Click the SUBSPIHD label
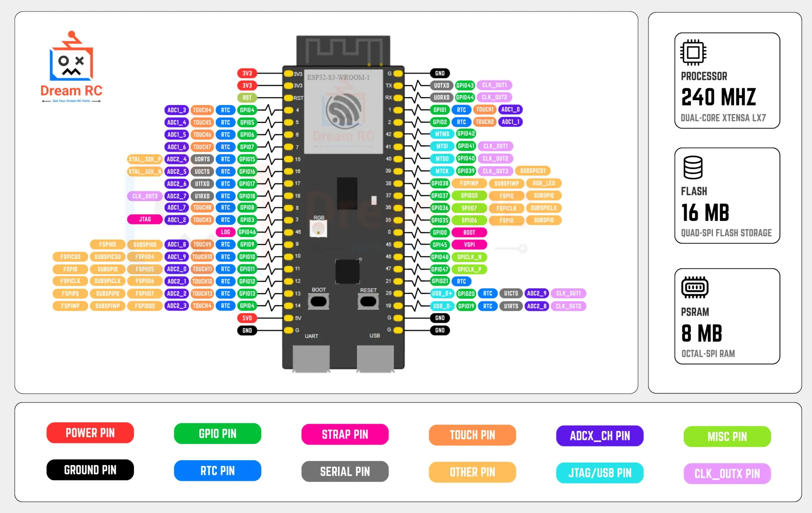This screenshot has height=513, width=812. point(145,245)
